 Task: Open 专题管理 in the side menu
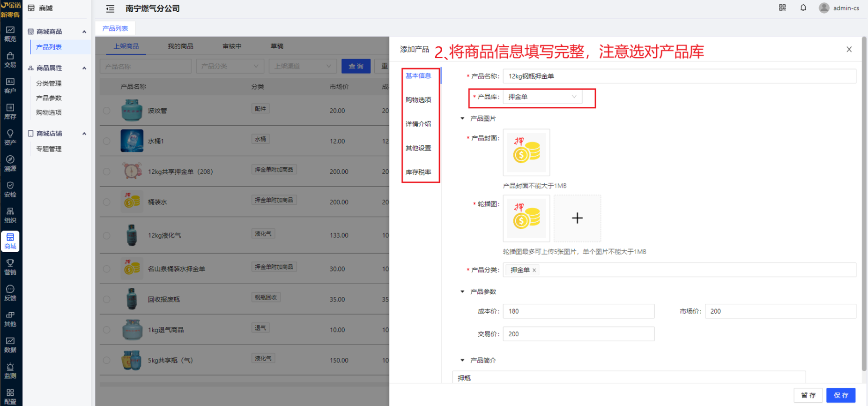(x=49, y=149)
